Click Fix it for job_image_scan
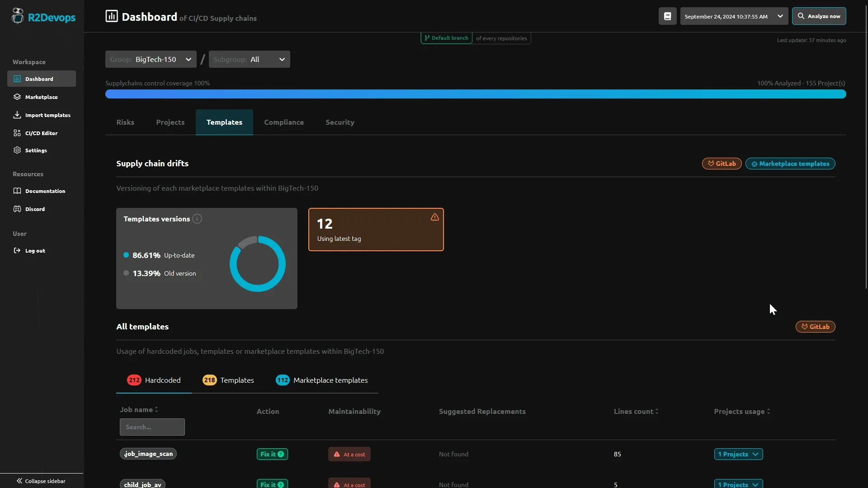The height and width of the screenshot is (488, 868). (x=272, y=454)
